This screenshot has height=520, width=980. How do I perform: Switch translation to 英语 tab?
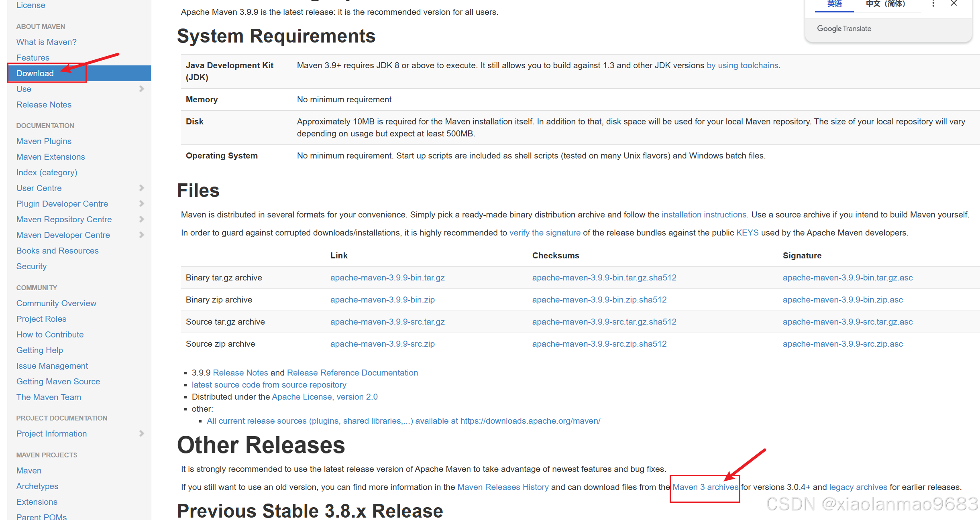(x=834, y=4)
